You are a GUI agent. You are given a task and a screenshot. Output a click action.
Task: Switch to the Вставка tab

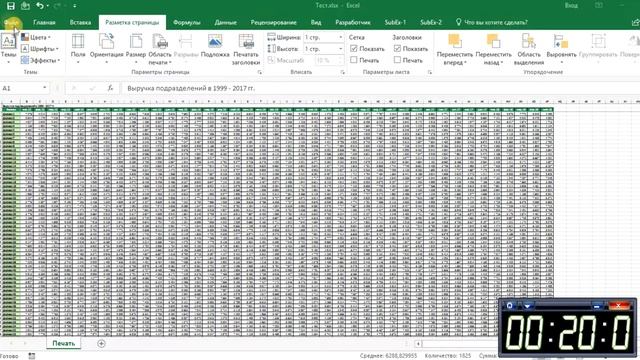[80, 22]
